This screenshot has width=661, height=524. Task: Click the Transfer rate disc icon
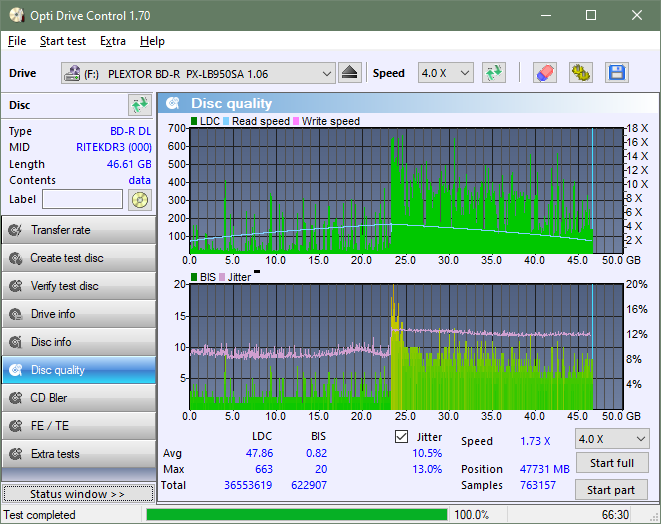coord(16,230)
